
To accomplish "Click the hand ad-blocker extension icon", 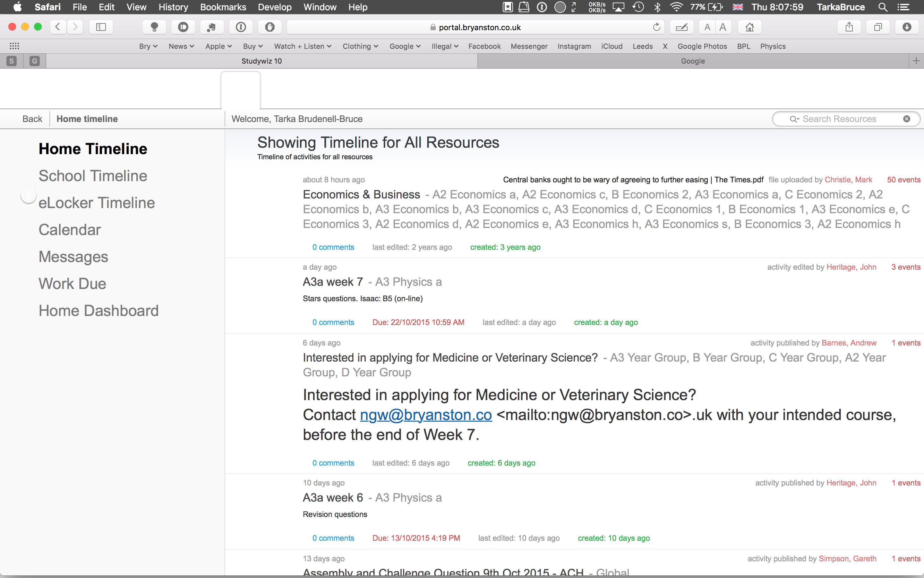I will (270, 27).
